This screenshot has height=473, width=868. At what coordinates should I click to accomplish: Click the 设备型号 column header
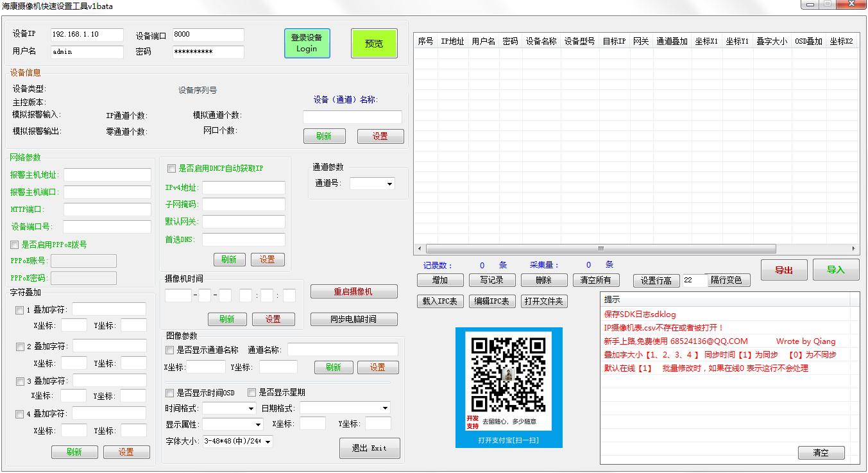[x=579, y=41]
